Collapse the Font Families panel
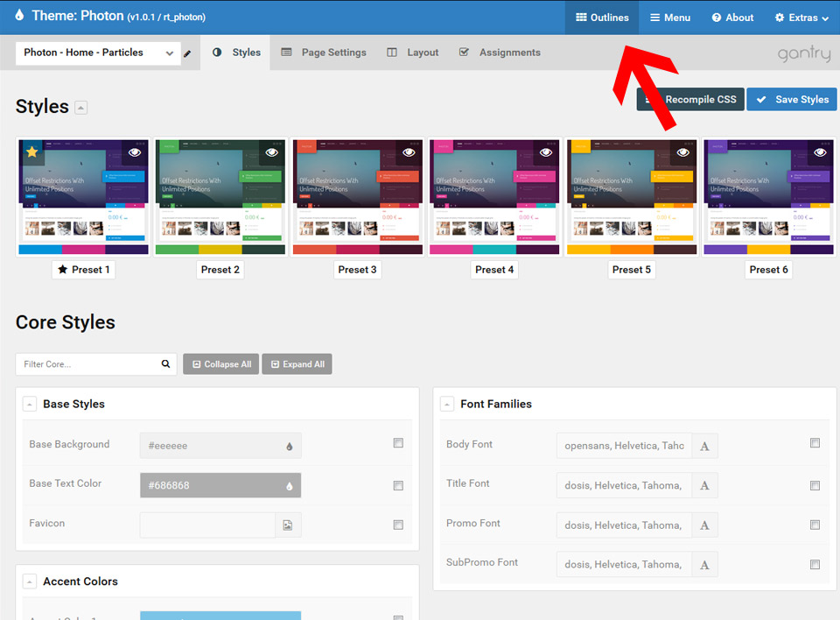 click(447, 404)
